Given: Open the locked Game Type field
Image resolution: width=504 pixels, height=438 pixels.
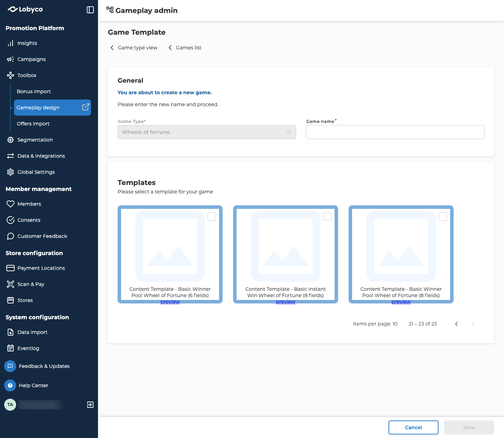Looking at the screenshot, I should 207,132.
